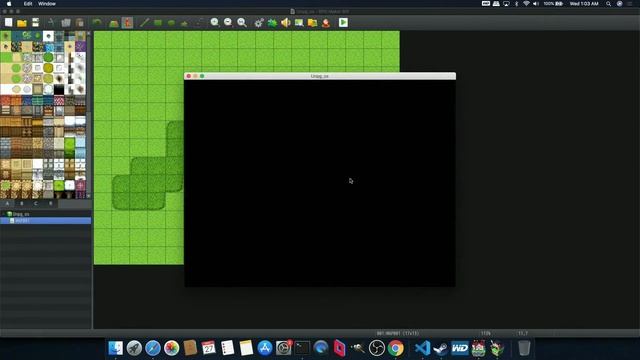Open the Database gear icon
The height and width of the screenshot is (360, 640).
pos(259,23)
